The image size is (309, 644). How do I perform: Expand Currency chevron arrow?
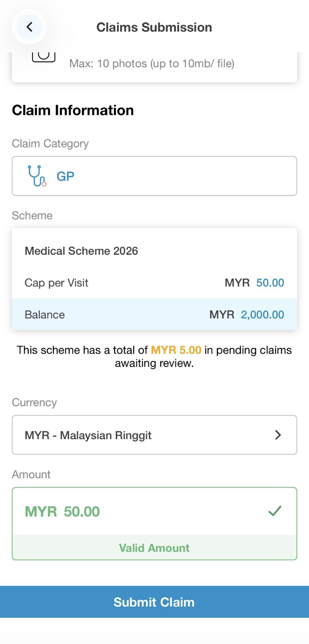pos(278,435)
